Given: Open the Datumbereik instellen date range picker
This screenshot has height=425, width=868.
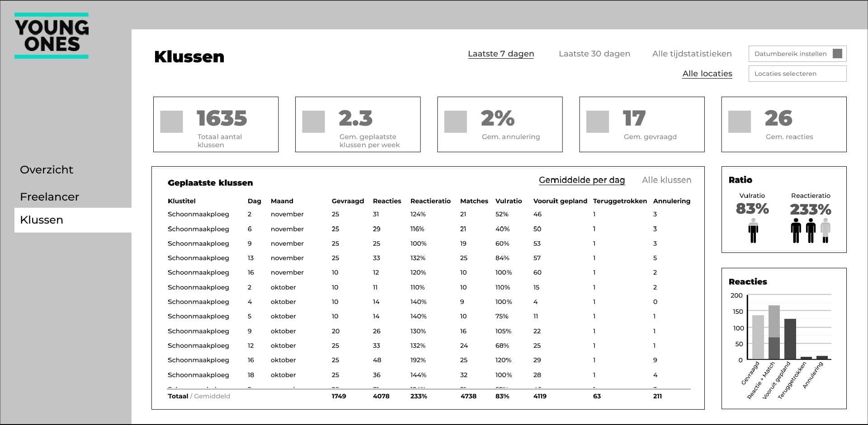Looking at the screenshot, I should tap(791, 54).
